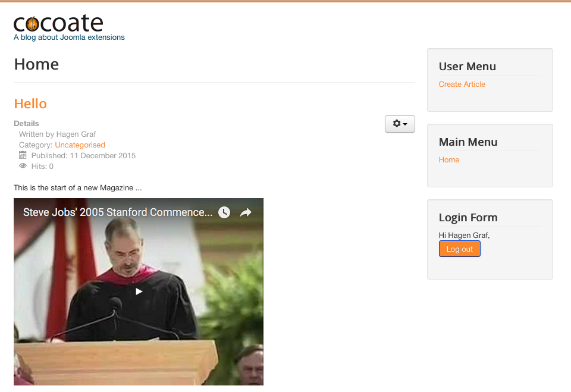Click the 'Hi Hagen Graf,' greeting
The width and height of the screenshot is (571, 392).
click(465, 236)
